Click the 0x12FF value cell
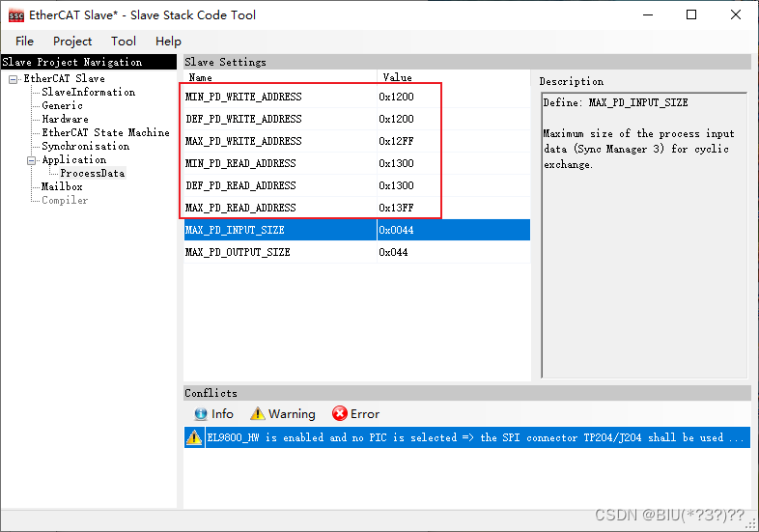 click(453, 141)
